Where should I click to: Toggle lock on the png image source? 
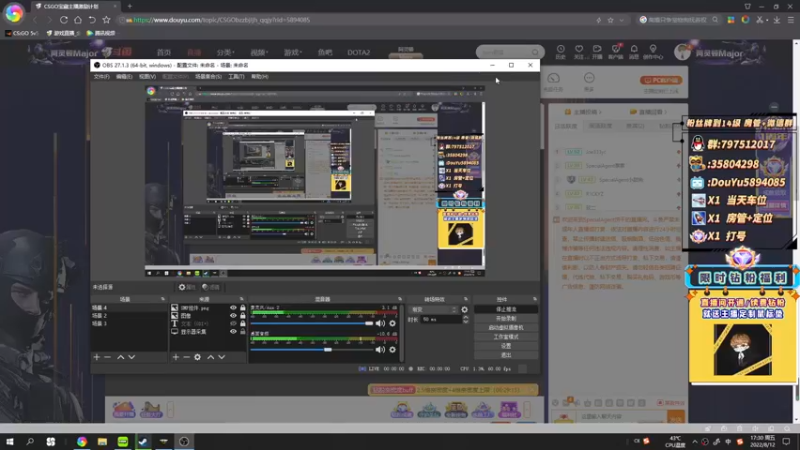tap(243, 308)
